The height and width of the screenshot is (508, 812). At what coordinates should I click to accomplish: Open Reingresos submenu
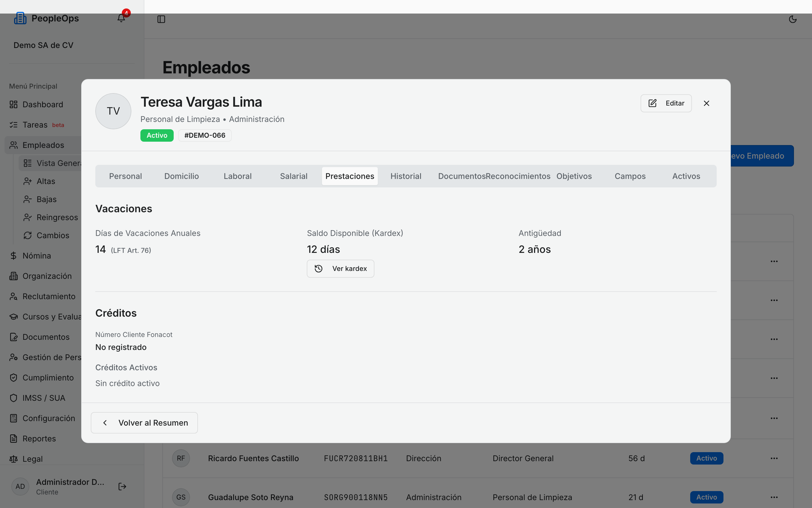point(50,217)
